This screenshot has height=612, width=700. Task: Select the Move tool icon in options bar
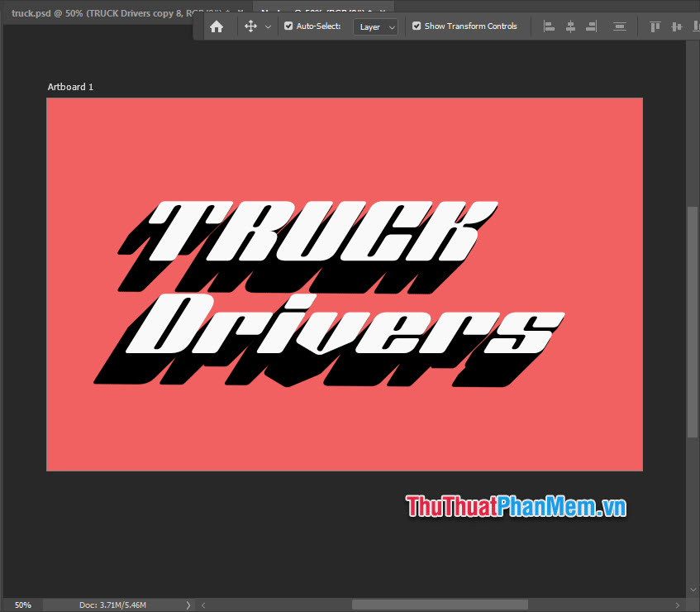pyautogui.click(x=251, y=26)
